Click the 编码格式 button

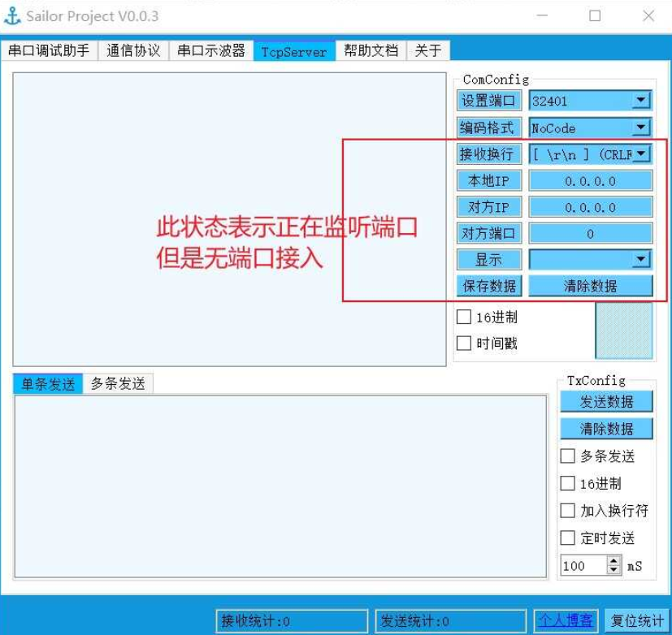[488, 127]
